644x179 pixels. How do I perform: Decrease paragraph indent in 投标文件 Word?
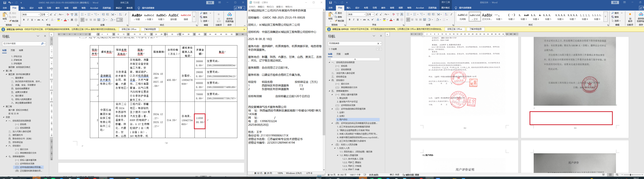point(429,14)
